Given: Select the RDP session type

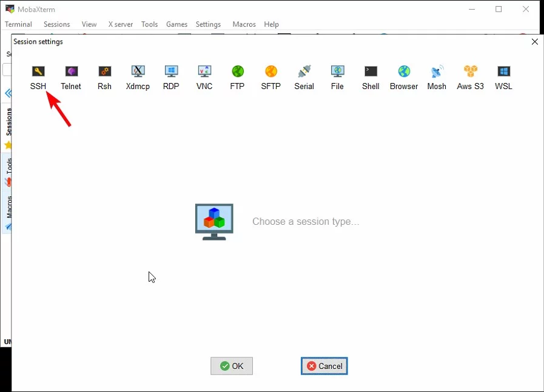Looking at the screenshot, I should tap(171, 78).
